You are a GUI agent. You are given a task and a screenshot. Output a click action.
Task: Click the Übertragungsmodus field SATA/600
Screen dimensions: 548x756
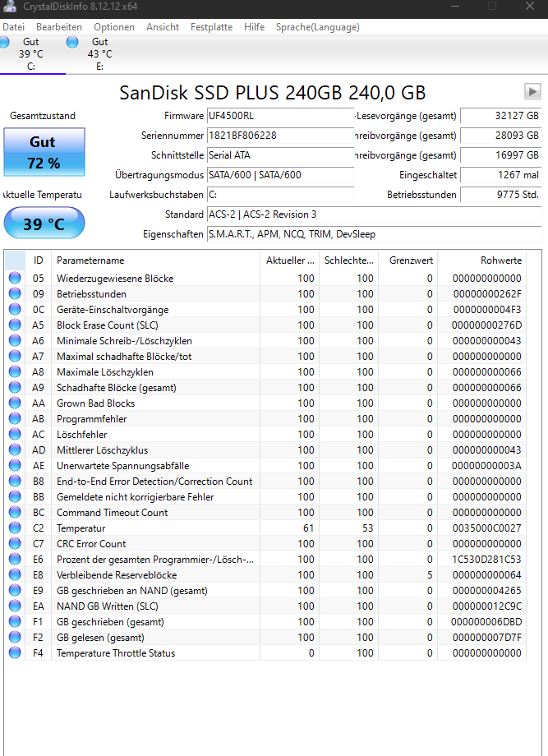[x=280, y=175]
